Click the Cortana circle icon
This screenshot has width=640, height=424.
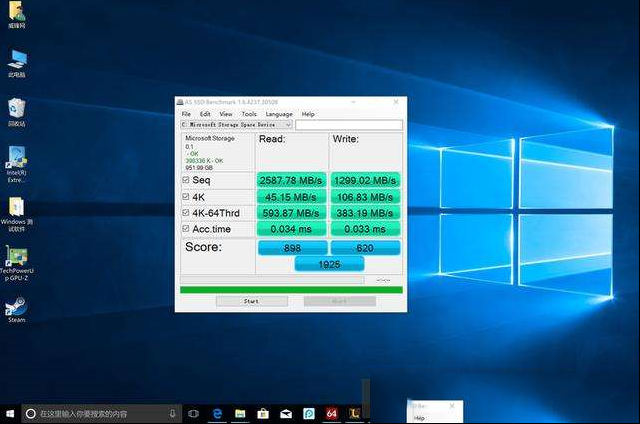tap(31, 414)
